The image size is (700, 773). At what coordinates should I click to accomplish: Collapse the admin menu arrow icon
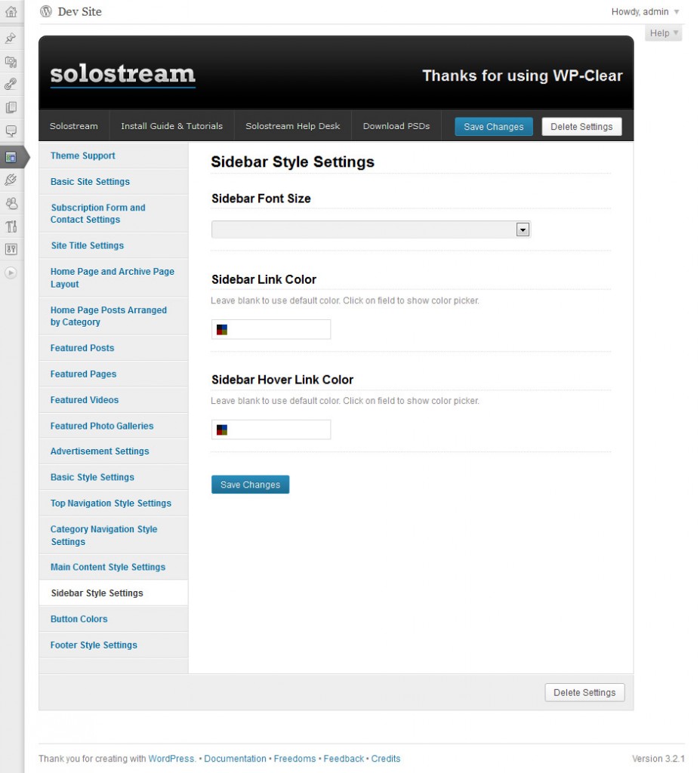[x=11, y=273]
